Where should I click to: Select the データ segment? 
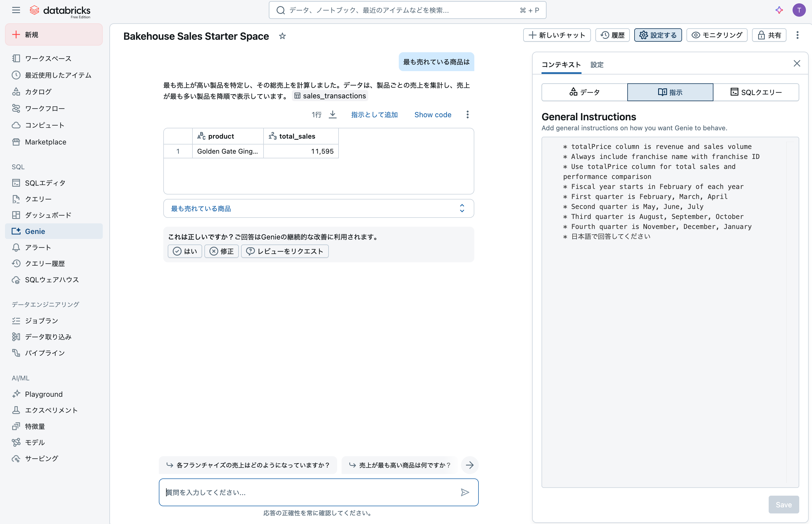585,92
